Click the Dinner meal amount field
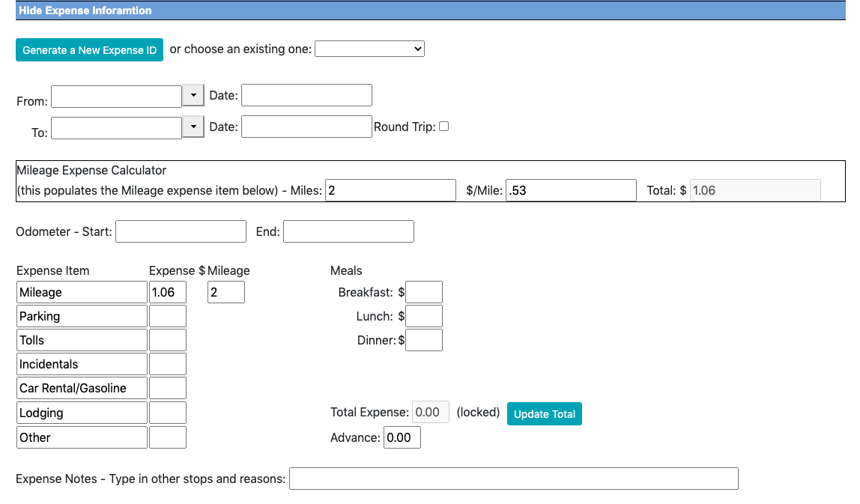 [x=424, y=340]
